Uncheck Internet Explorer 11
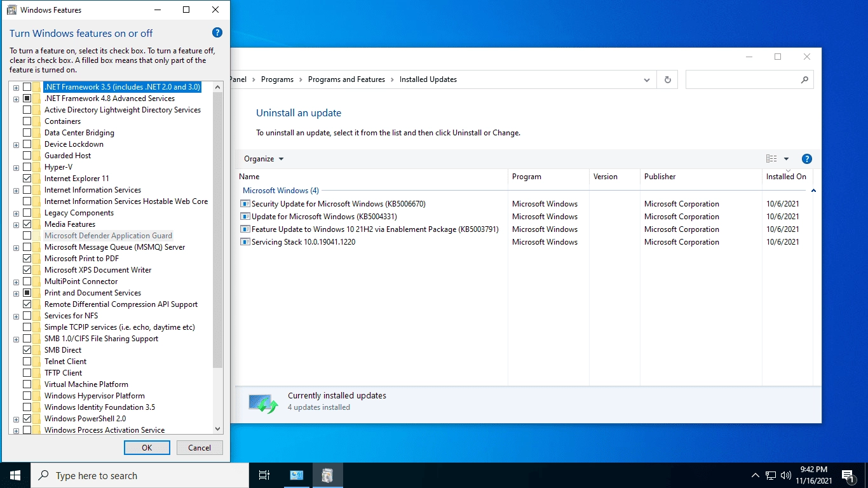Viewport: 868px width, 488px height. [27, 179]
